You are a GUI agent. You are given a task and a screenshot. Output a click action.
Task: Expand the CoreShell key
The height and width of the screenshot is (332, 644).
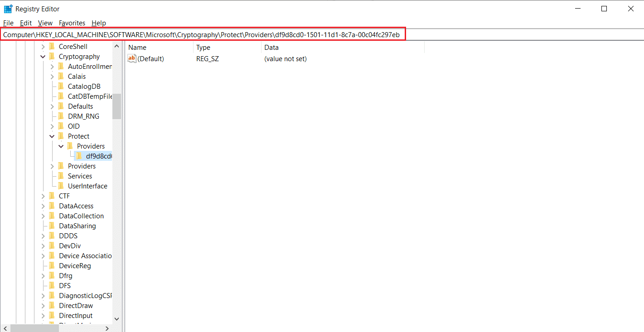click(x=43, y=47)
